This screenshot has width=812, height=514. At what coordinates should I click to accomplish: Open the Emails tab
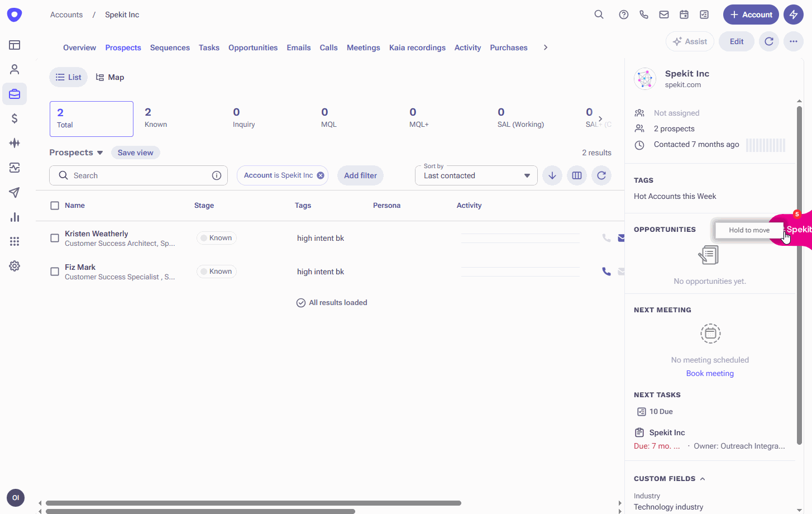pyautogui.click(x=299, y=47)
